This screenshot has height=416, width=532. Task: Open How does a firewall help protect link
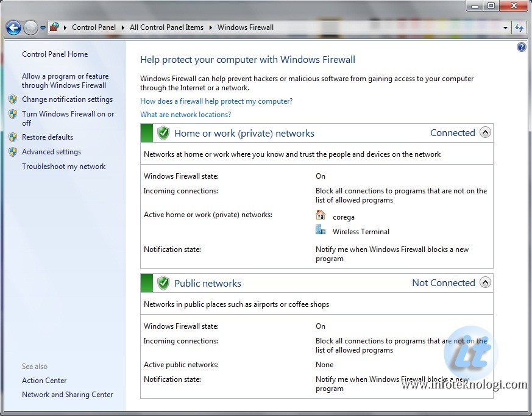(216, 101)
